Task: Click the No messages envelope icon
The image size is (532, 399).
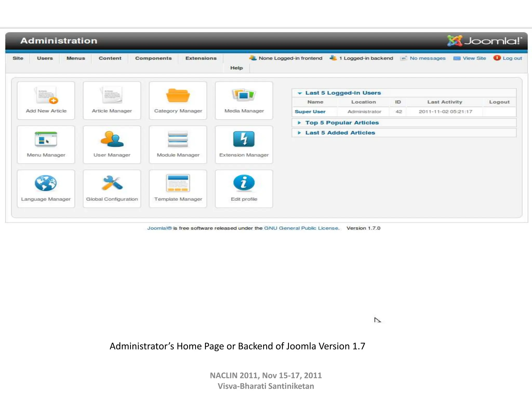Action: 404,58
